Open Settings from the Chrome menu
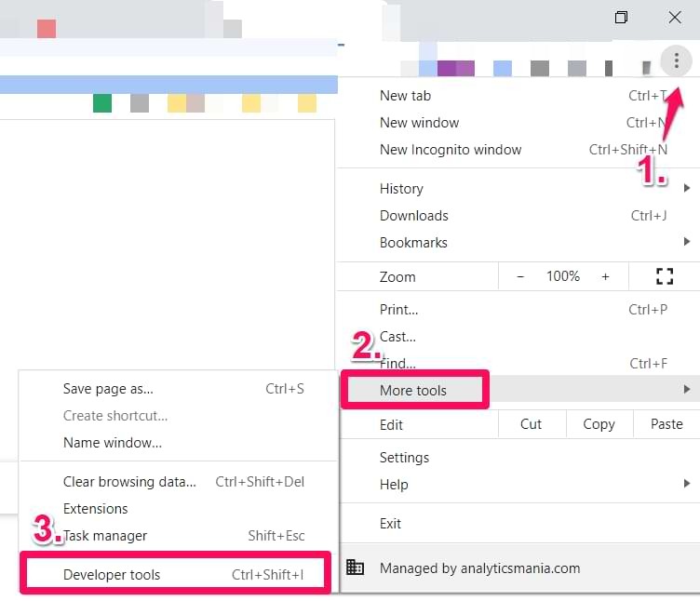 click(404, 458)
